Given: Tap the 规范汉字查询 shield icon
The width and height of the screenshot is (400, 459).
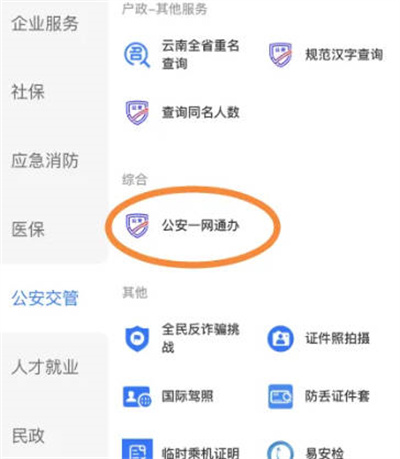Looking at the screenshot, I should pos(280,55).
